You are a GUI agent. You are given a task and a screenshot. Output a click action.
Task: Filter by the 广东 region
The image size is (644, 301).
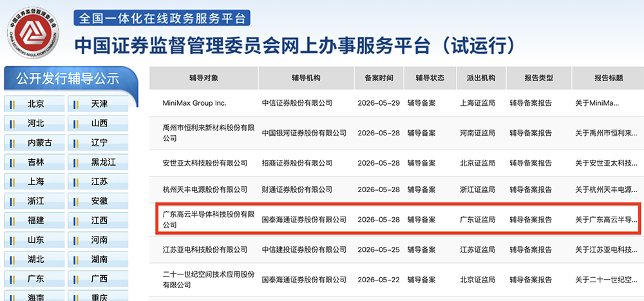pyautogui.click(x=35, y=279)
